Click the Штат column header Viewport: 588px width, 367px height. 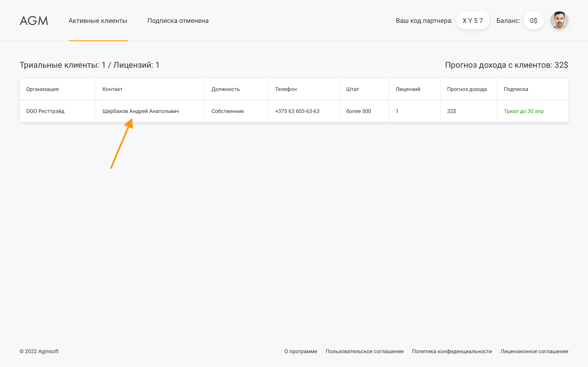pos(352,89)
